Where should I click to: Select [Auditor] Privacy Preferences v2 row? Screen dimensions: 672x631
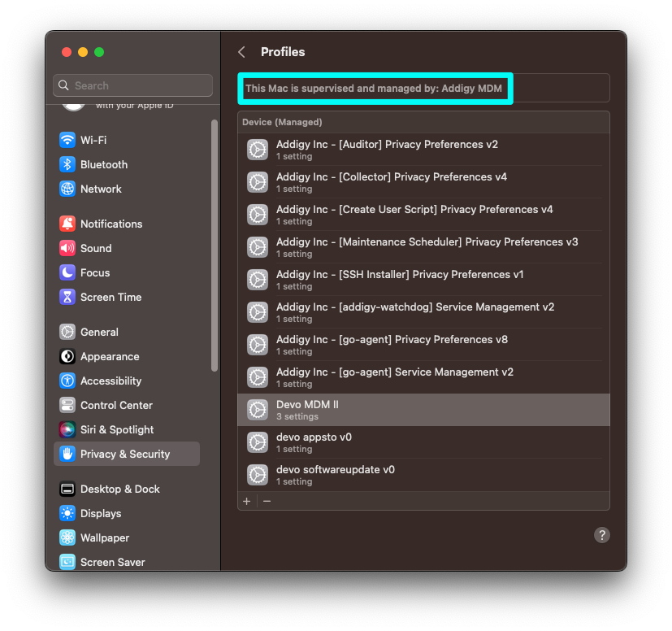pos(423,150)
